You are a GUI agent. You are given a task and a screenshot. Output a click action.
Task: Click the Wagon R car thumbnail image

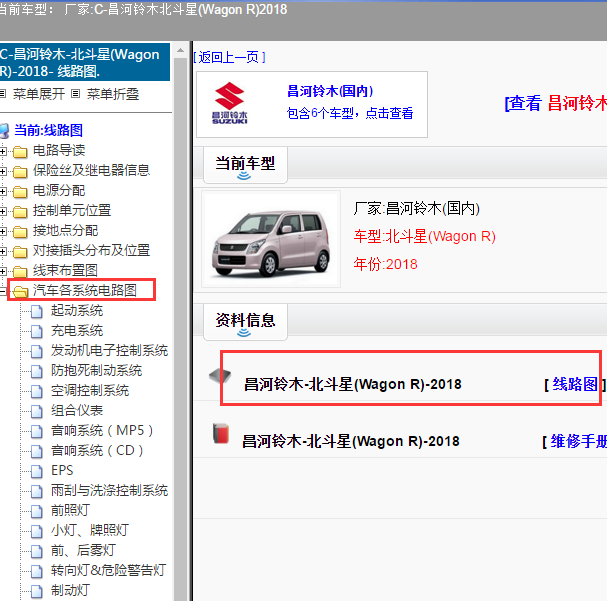point(271,239)
